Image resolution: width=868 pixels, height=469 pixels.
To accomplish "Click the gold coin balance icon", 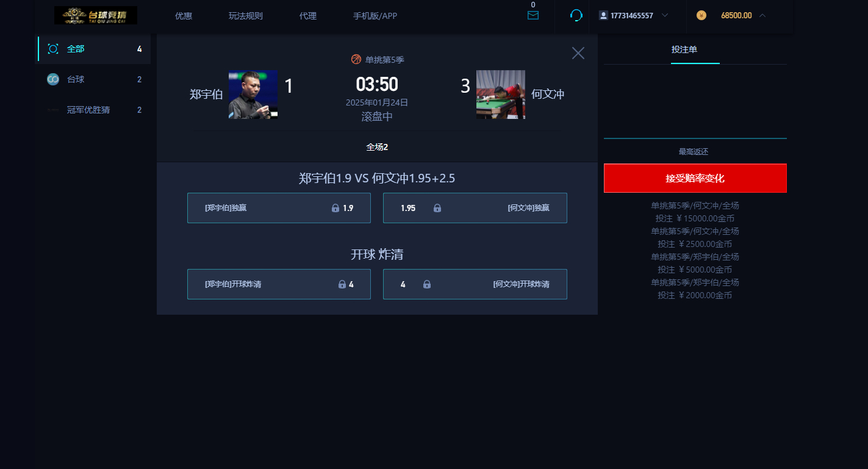I will click(x=701, y=15).
